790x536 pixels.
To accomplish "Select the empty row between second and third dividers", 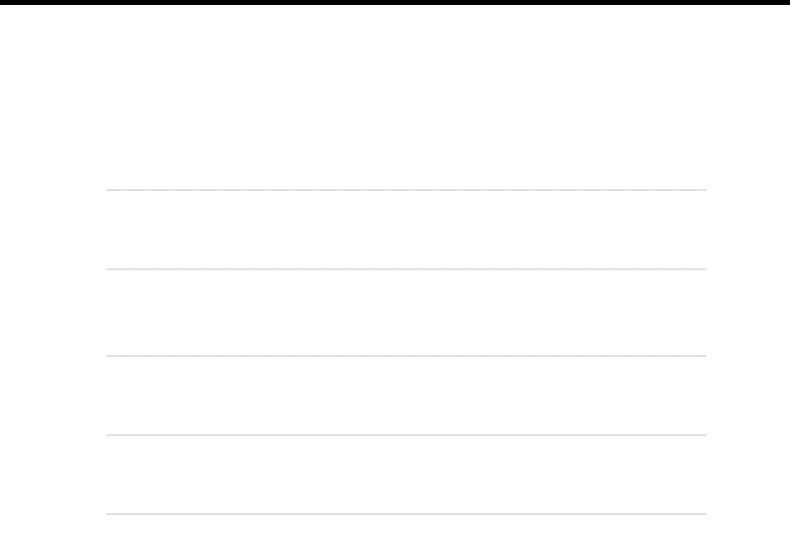I will 406,312.
